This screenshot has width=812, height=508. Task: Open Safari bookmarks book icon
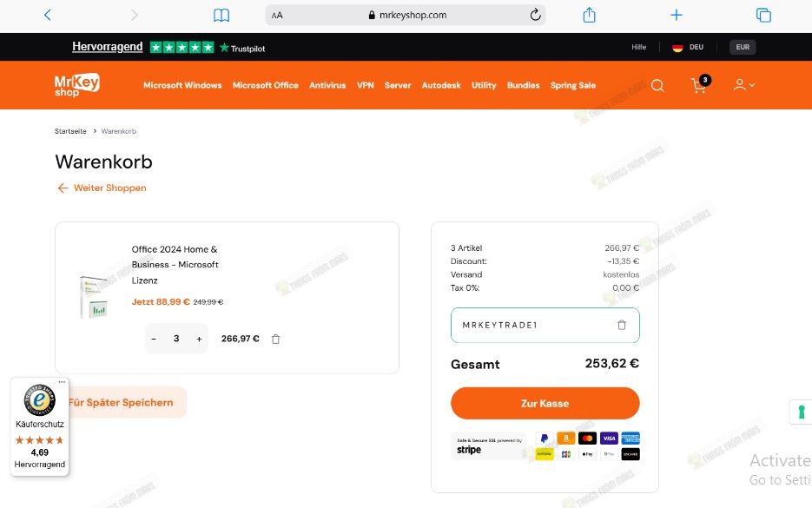coord(221,15)
